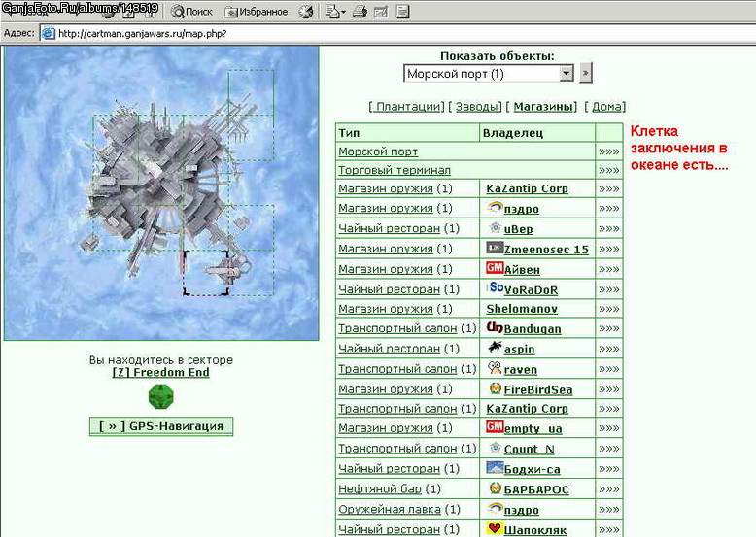Click the green gem icon under Freedom End
This screenshot has width=756, height=537.
161,397
